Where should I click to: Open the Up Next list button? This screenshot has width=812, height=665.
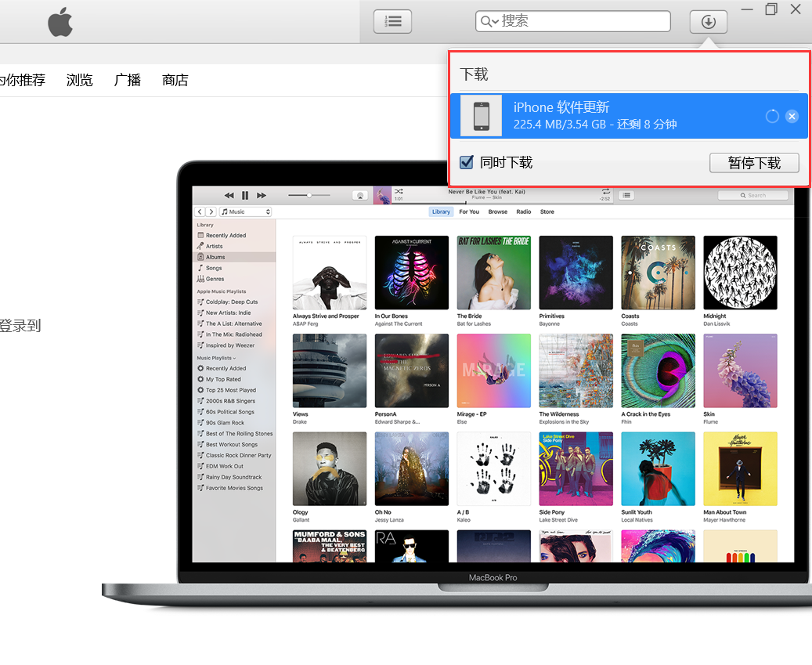[392, 22]
